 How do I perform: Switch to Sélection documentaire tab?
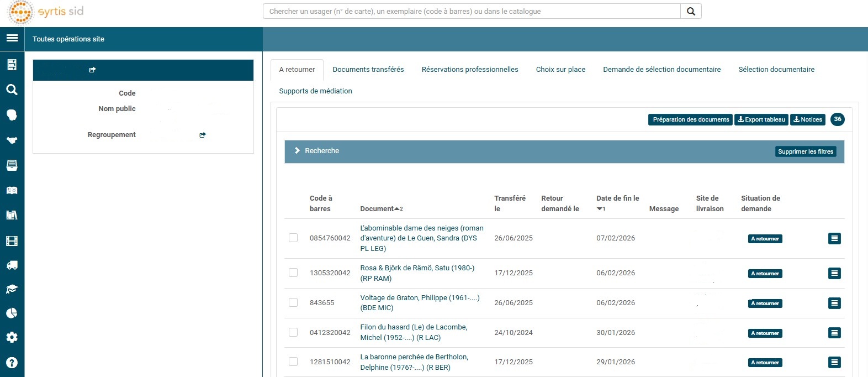tap(776, 70)
